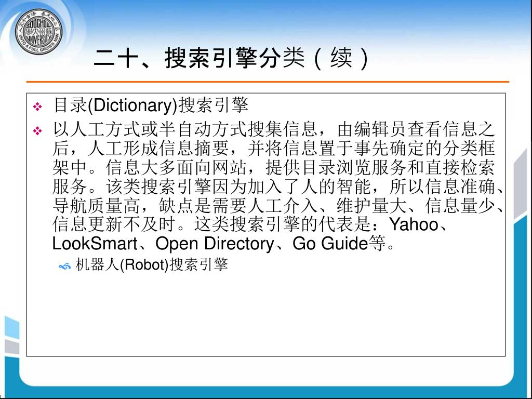
Task: Click the swirl bullet beside 机器人(Robot)搜索引擎
Action: click(x=64, y=267)
